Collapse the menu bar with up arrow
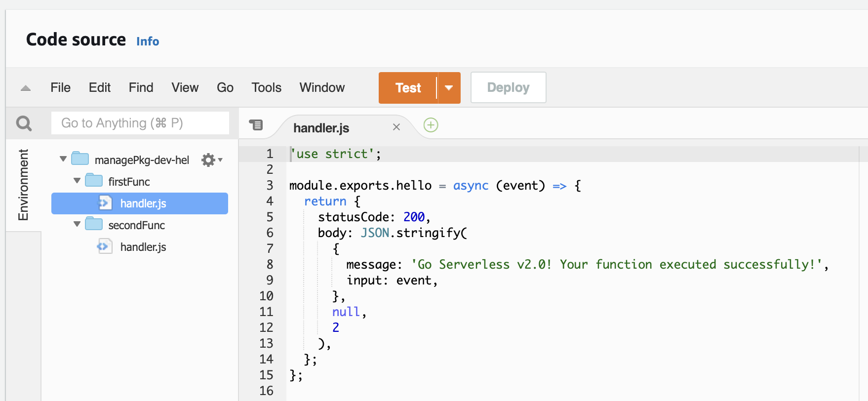This screenshot has height=401, width=868. click(26, 88)
